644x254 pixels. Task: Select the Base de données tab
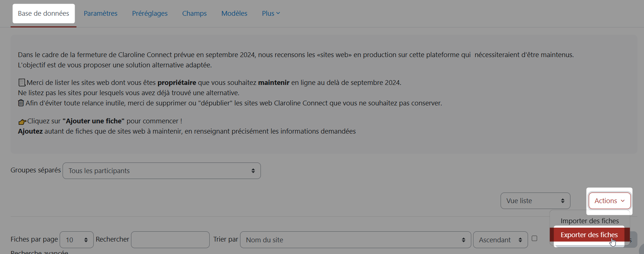44,14
